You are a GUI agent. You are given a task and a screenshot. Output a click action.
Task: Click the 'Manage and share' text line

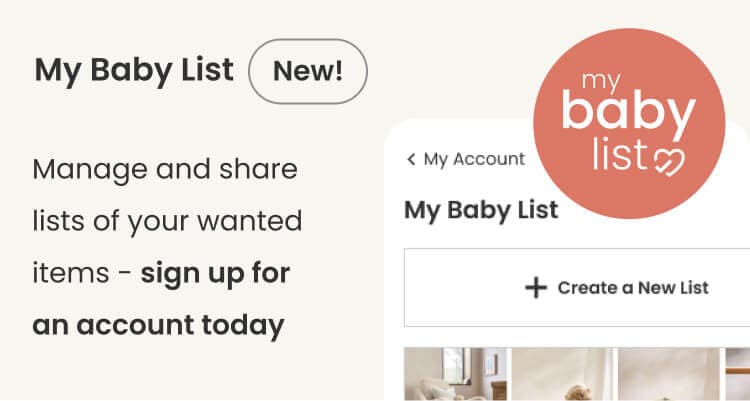[165, 169]
